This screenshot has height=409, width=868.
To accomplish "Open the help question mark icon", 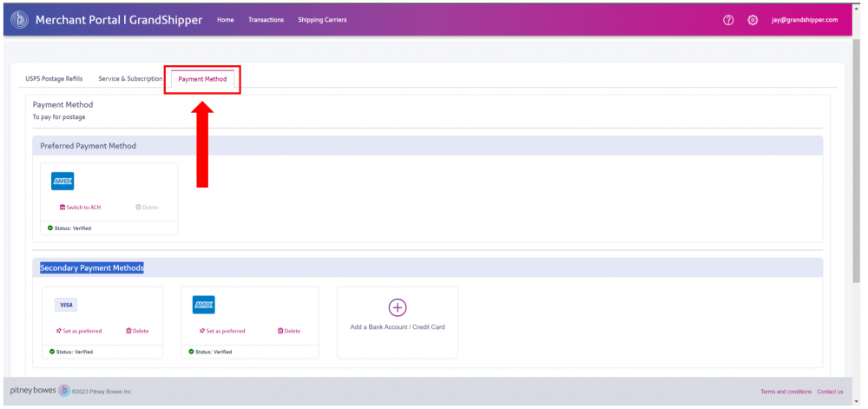I will click(728, 20).
